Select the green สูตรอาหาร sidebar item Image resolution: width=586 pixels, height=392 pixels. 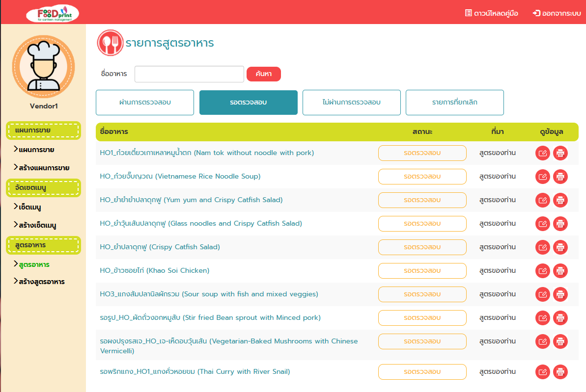[32, 264]
